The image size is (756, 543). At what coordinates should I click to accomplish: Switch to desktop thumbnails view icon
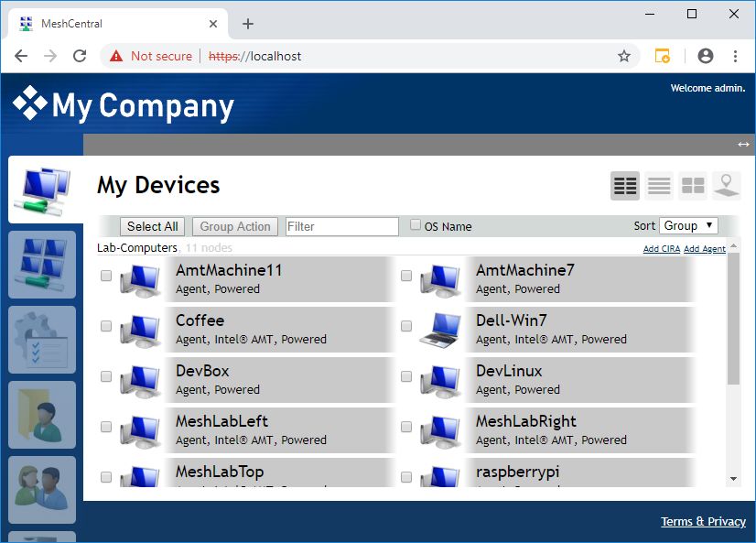(x=693, y=186)
